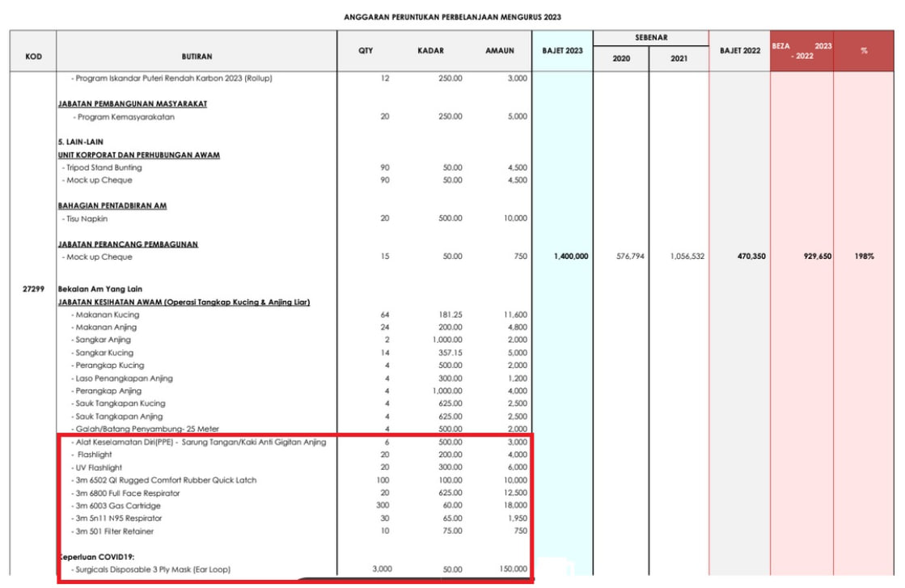Click the KOD column header

point(33,57)
